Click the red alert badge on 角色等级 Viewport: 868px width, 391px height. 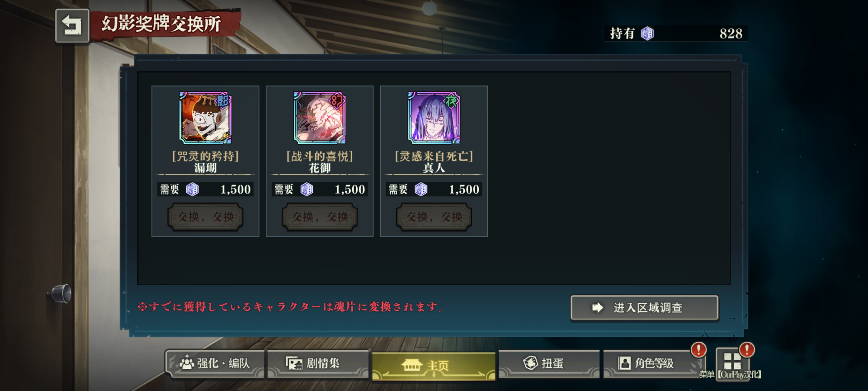pyautogui.click(x=698, y=349)
